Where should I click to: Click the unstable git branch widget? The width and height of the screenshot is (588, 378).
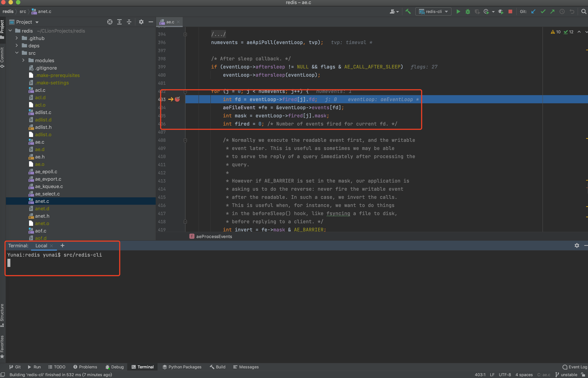566,374
